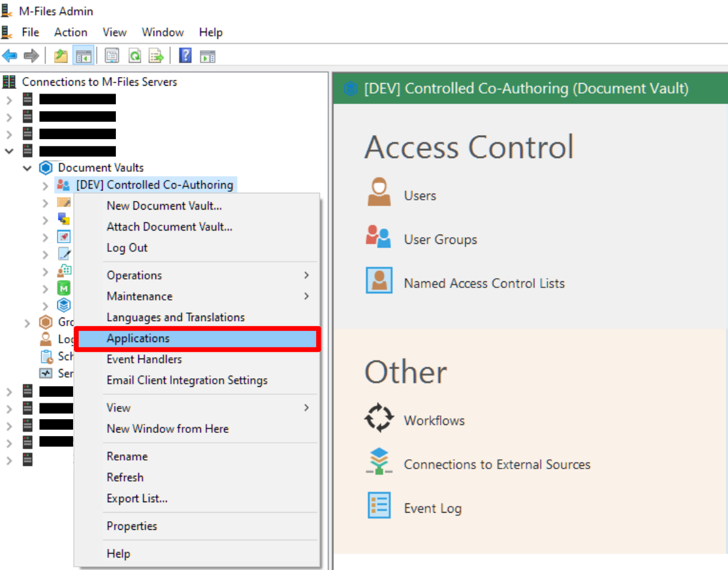Screen dimensions: 728x570
Task: Open the Help menu in the menu bar
Action: [211, 32]
